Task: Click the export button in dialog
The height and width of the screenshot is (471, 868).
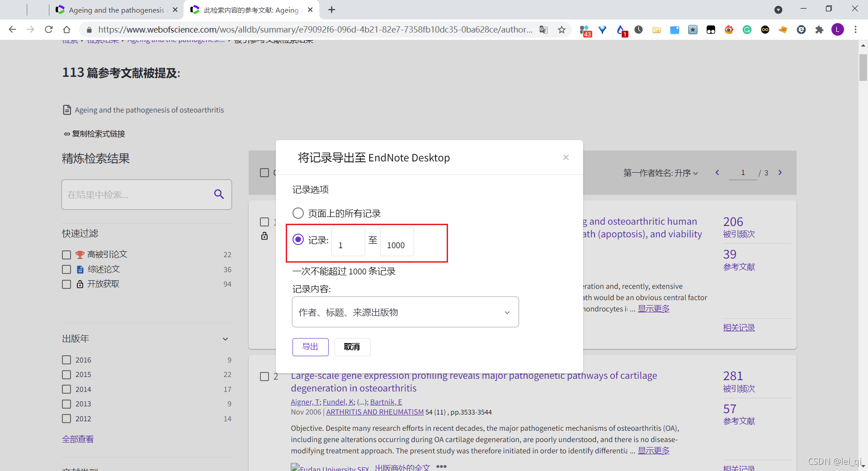Action: pyautogui.click(x=310, y=347)
